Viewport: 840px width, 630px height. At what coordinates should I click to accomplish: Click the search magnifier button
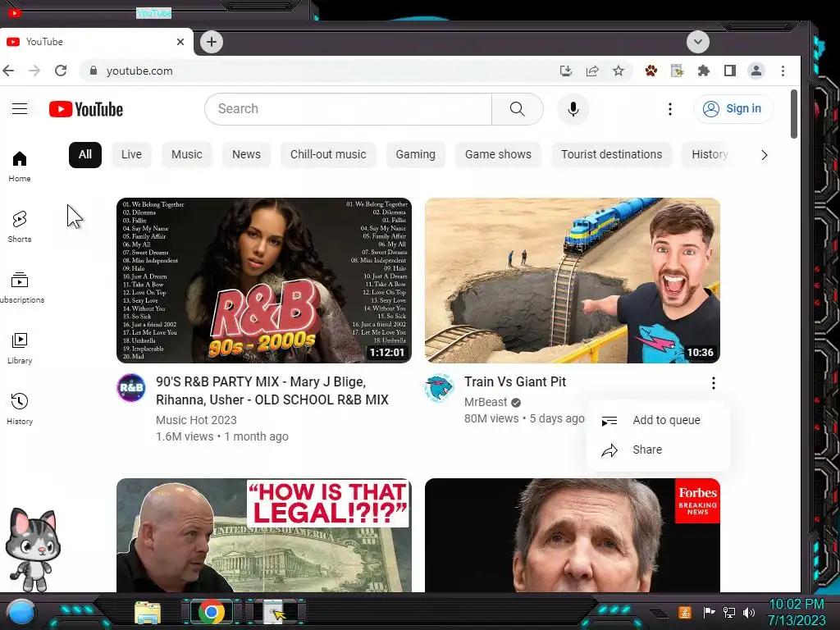point(517,109)
